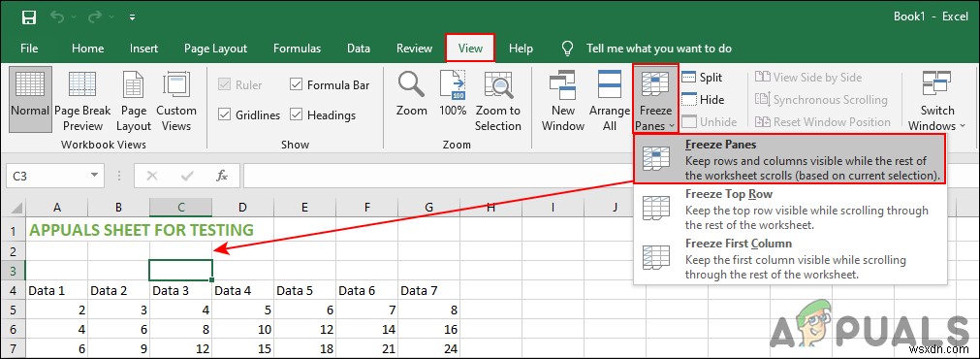The width and height of the screenshot is (980, 359).
Task: Select Normal workbook view
Action: click(30, 100)
